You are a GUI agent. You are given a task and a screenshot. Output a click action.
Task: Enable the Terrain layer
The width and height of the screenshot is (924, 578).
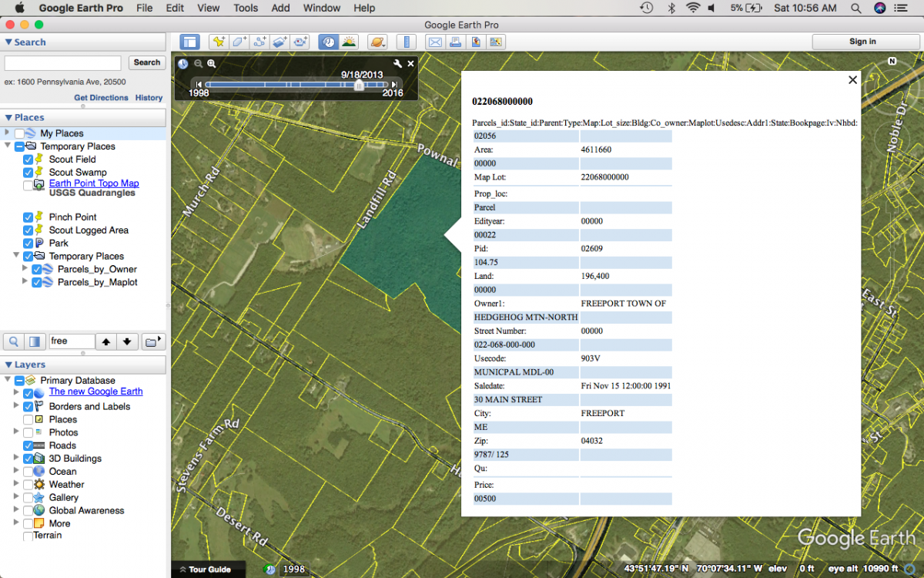point(28,536)
